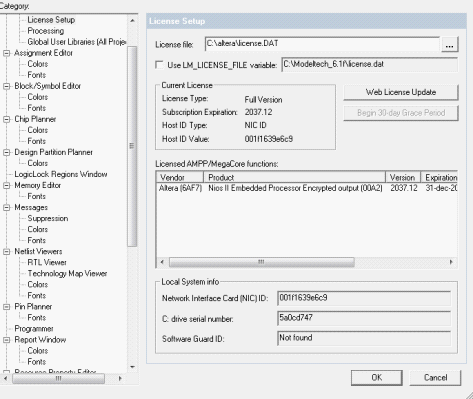Select the Programmer category
This screenshot has width=473, height=399.
pos(34,329)
